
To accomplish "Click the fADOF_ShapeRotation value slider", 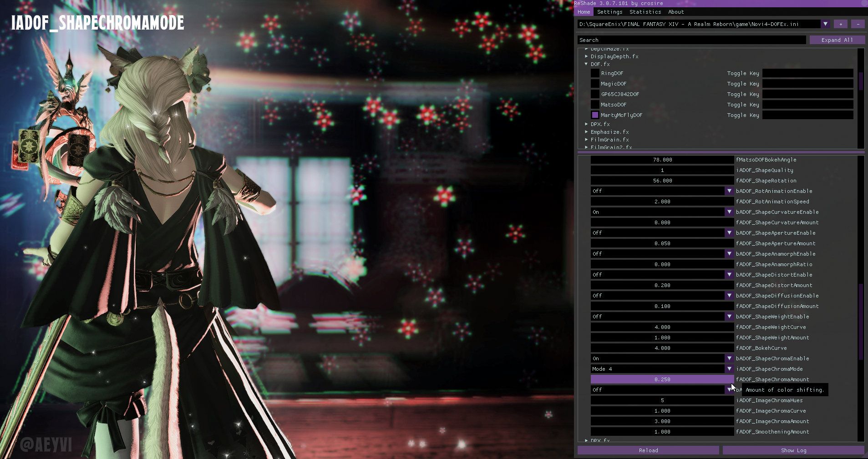I will point(662,181).
